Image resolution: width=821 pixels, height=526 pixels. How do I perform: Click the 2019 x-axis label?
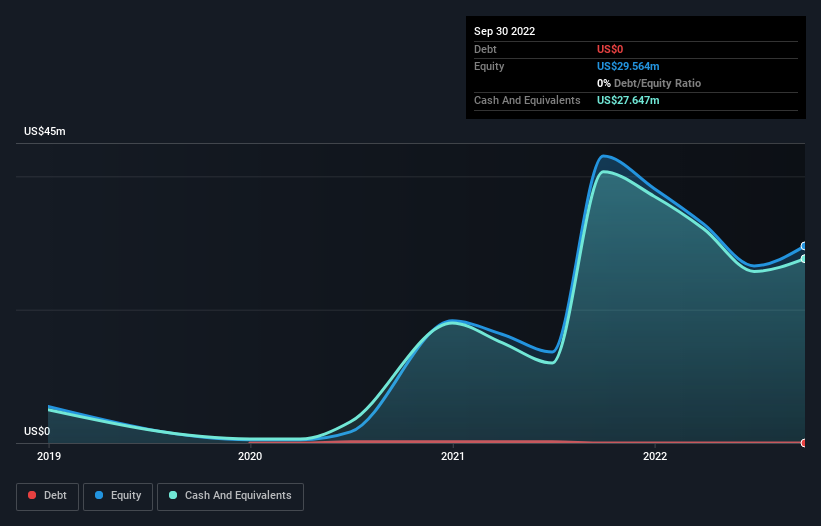point(49,456)
